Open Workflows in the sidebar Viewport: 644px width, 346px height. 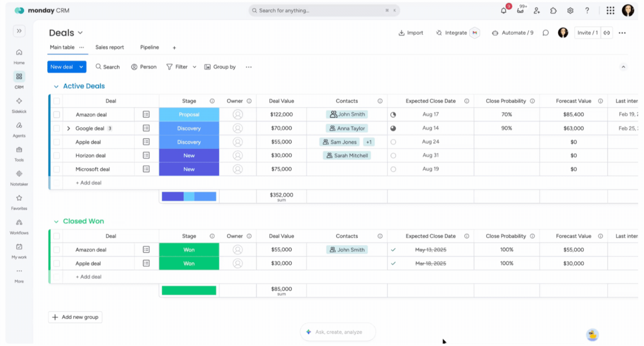pyautogui.click(x=19, y=227)
